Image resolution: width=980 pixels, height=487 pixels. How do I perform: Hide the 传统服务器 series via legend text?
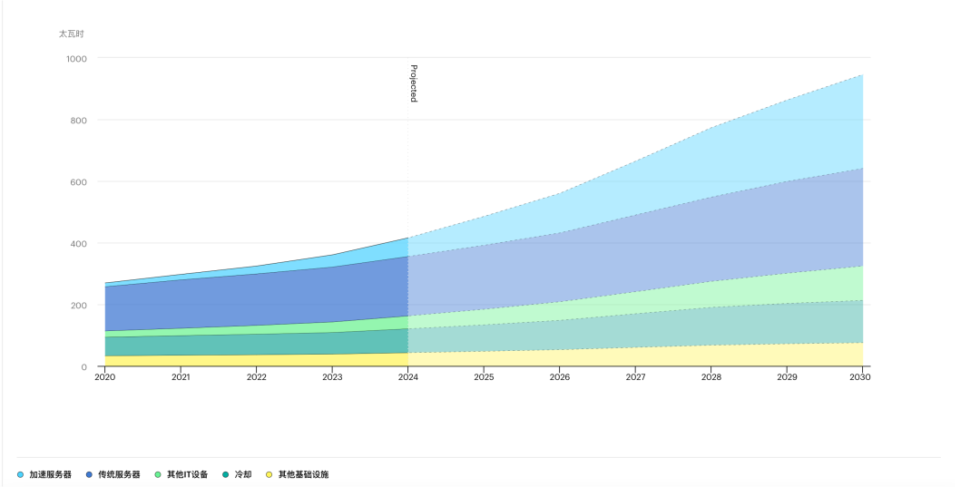[119, 474]
